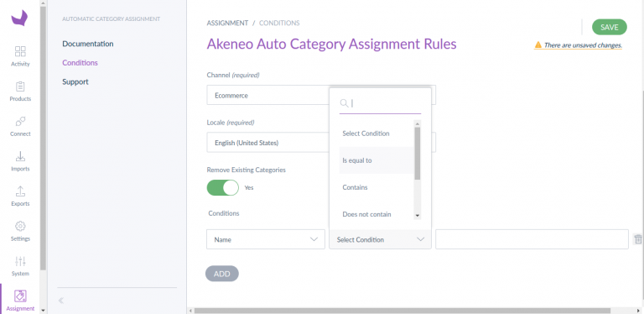Click the unsaved changes warning icon

[538, 44]
